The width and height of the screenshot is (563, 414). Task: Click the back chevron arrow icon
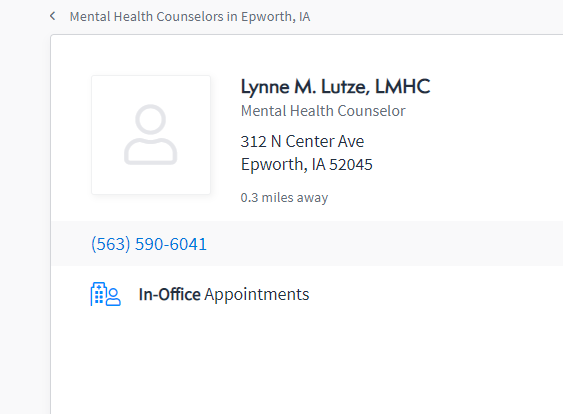pos(52,16)
